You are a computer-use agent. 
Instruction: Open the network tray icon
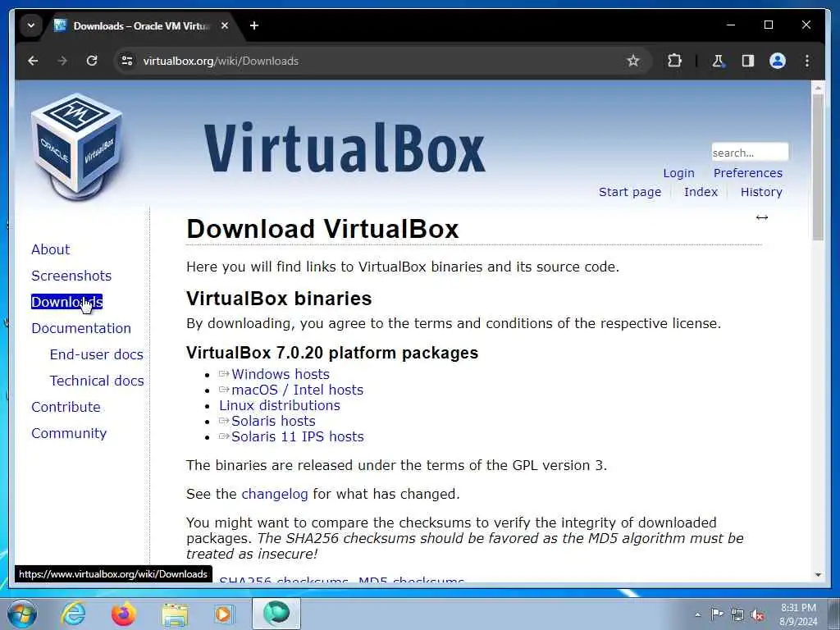click(x=737, y=614)
